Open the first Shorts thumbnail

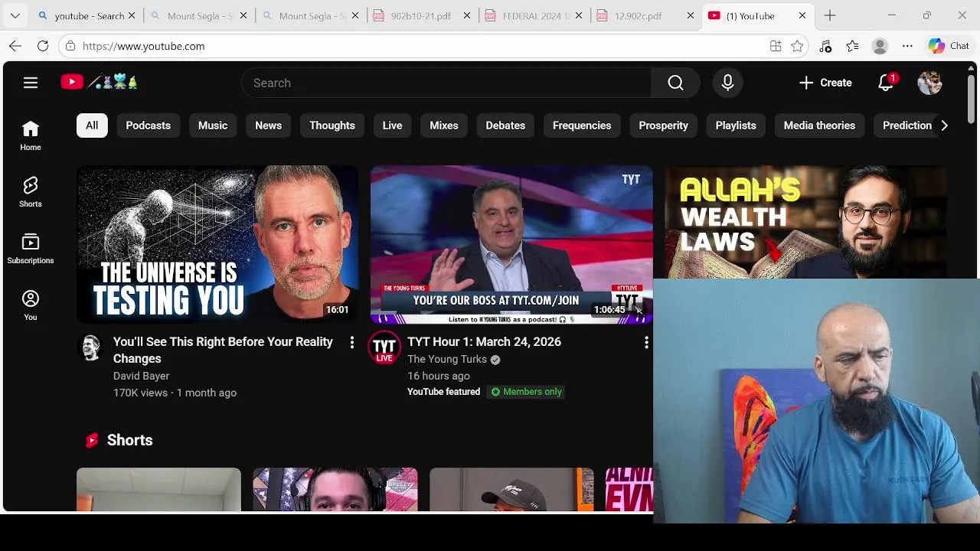pos(158,489)
